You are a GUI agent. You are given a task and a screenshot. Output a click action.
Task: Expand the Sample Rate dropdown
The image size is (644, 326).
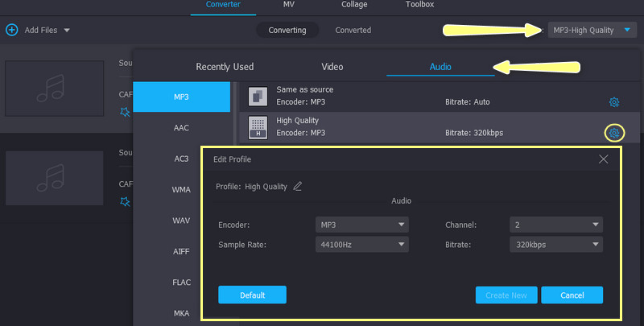[x=362, y=244]
